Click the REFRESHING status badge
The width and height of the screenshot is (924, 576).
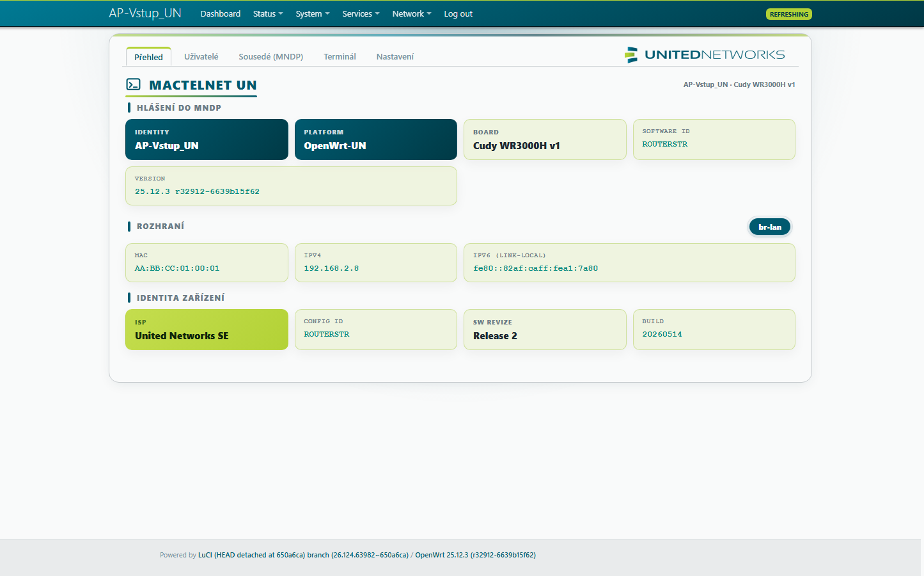pos(789,14)
